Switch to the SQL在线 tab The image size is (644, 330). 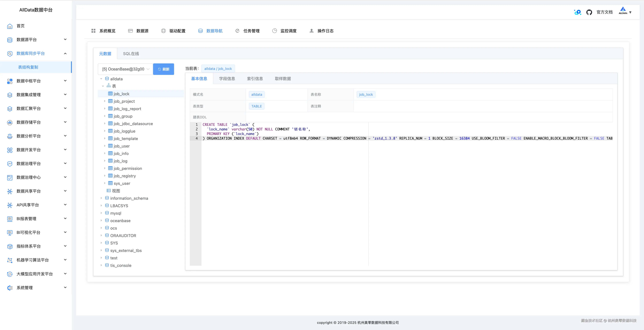click(131, 54)
